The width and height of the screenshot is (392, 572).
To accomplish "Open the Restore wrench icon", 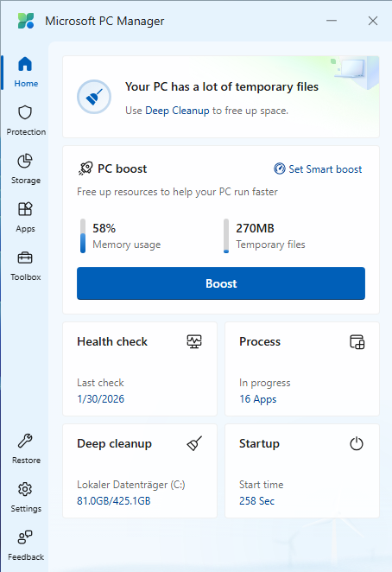I will coord(25,441).
